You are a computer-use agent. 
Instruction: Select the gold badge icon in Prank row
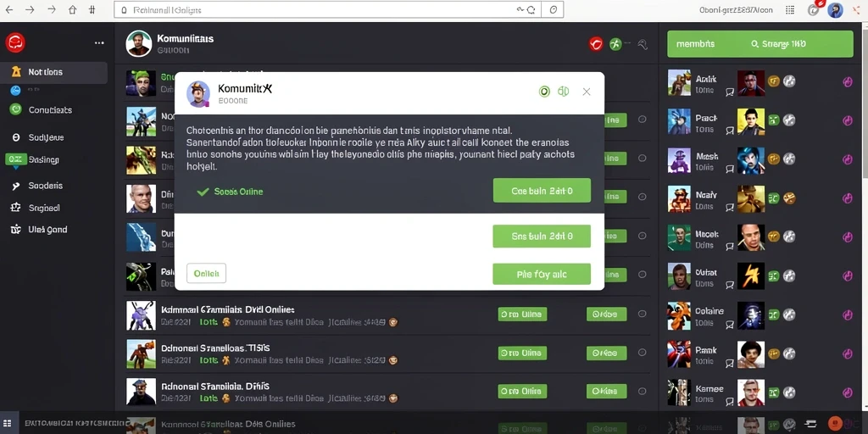point(774,352)
